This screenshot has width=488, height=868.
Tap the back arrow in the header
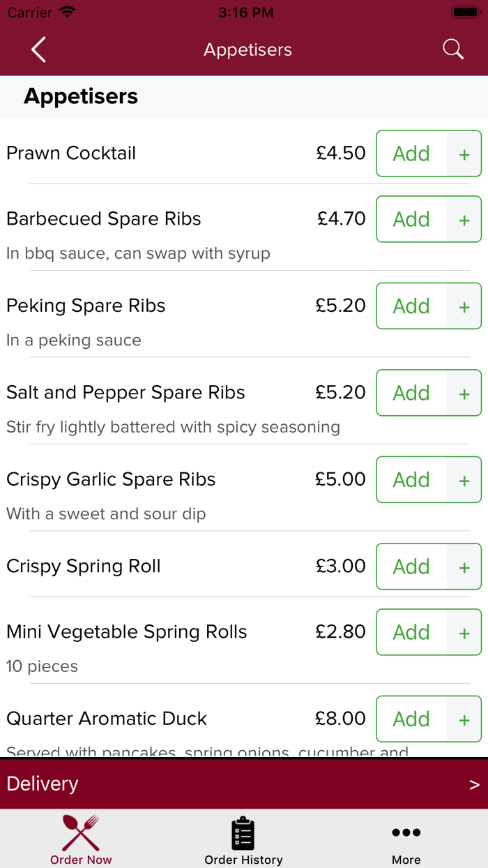pyautogui.click(x=38, y=49)
